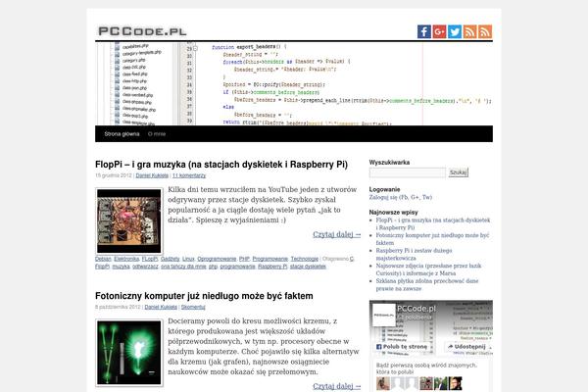588x392 pixels.
Task: Click the PCCode.pl site logo
Action: tap(142, 31)
